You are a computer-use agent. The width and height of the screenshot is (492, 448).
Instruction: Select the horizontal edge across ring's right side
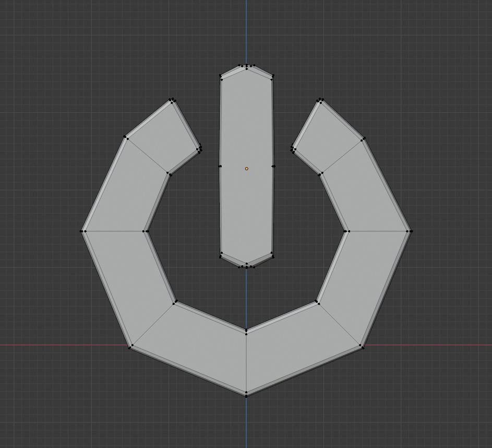coord(378,231)
